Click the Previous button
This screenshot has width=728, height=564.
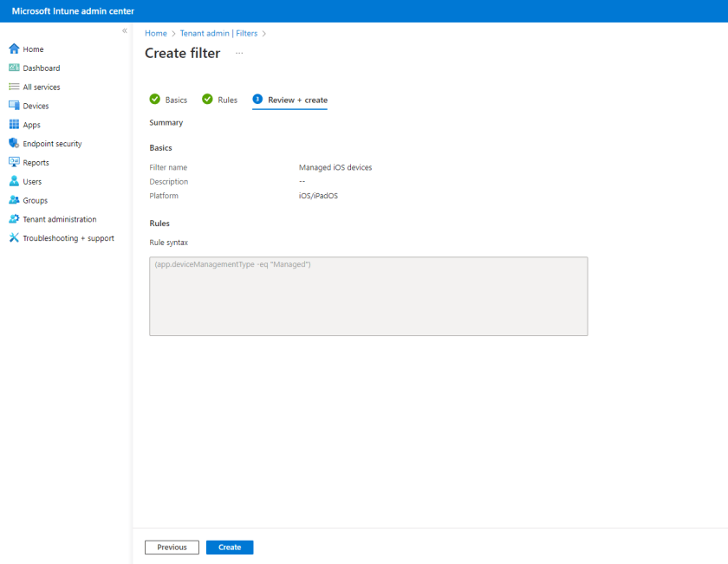point(172,548)
